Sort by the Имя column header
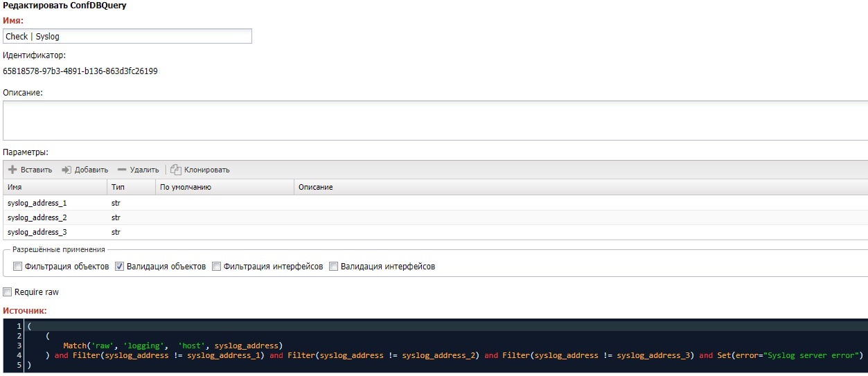This screenshot has height=376, width=868. [55, 187]
